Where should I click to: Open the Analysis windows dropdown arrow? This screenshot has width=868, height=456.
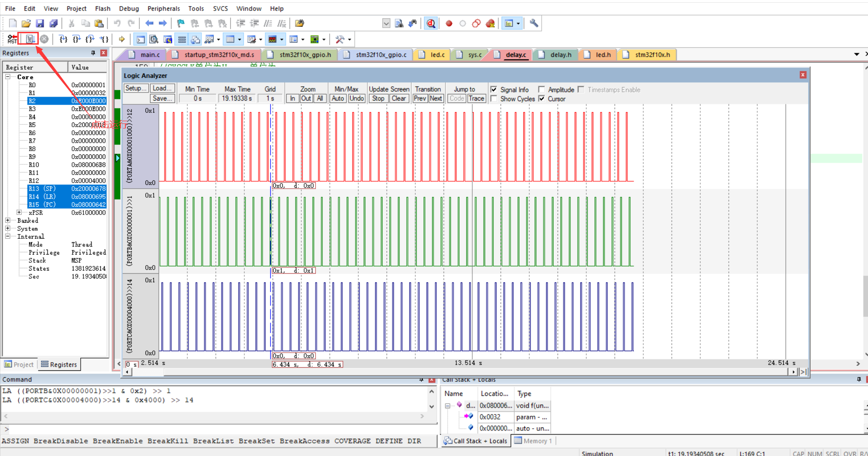click(x=282, y=40)
